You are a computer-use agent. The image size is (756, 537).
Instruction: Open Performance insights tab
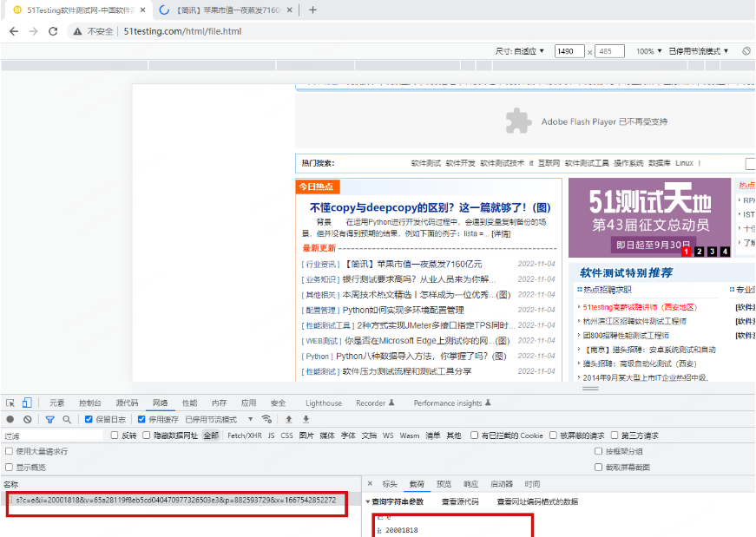pyautogui.click(x=452, y=403)
